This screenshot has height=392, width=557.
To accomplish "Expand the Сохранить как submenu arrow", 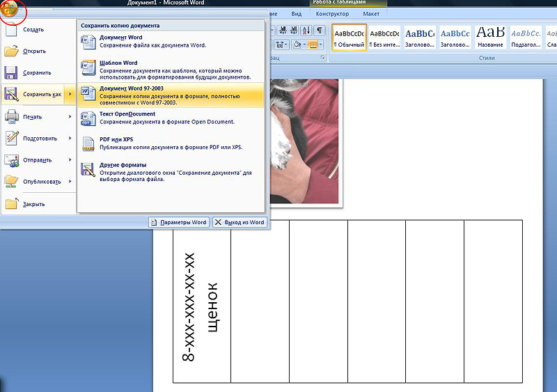I will pos(70,94).
